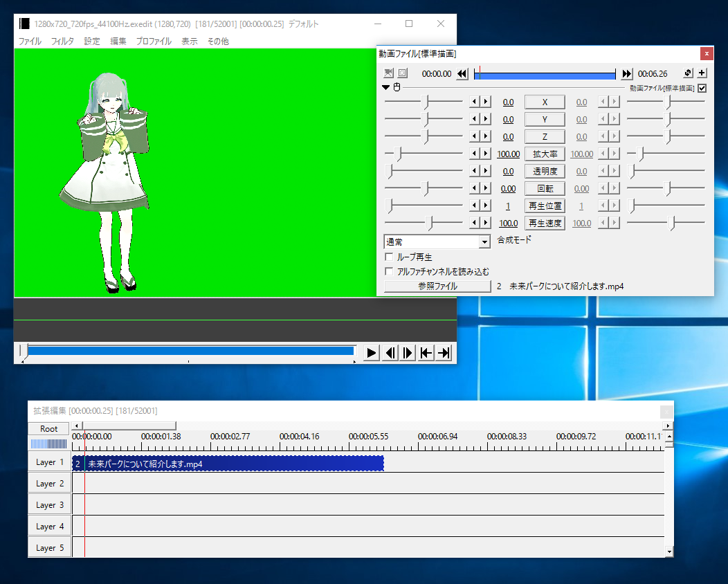Viewport: 728px width, 584px height.
Task: Click the 拡大率 button
Action: 545,154
